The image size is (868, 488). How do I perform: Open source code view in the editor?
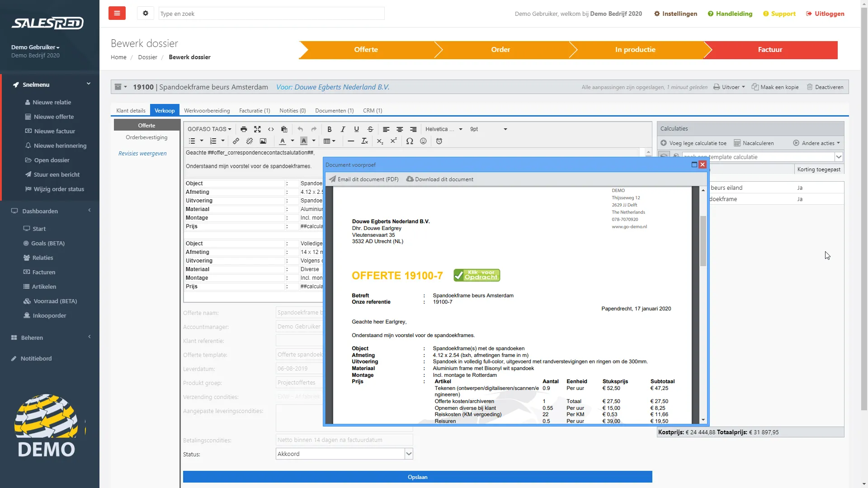pyautogui.click(x=271, y=129)
